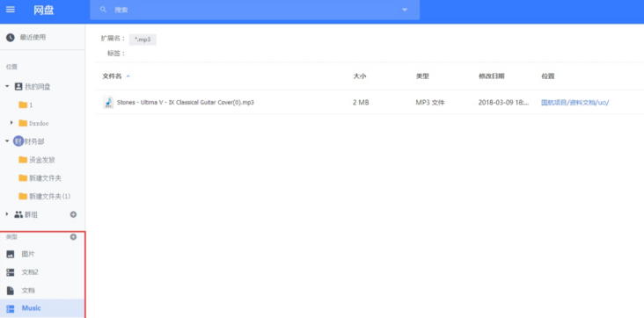Click into the search input field

point(254,10)
